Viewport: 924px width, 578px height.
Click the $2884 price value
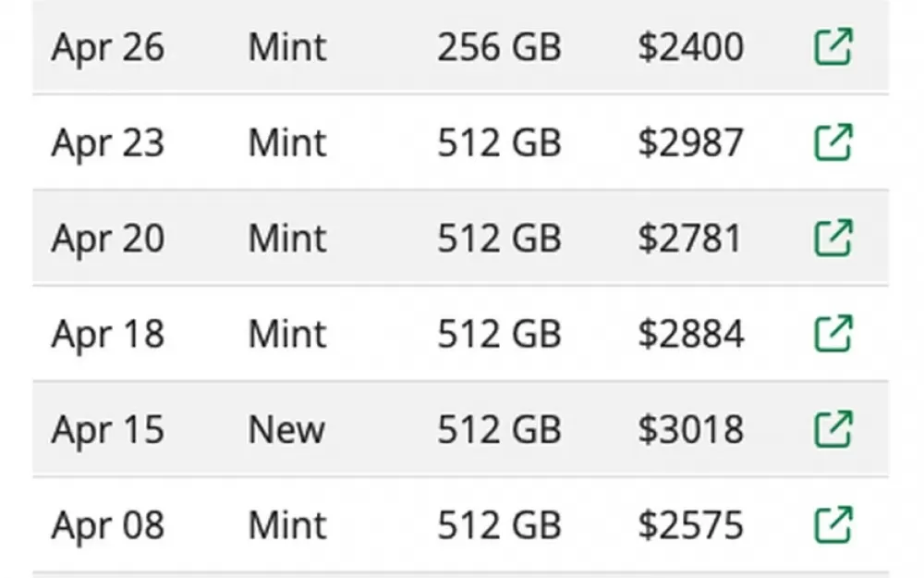point(690,334)
